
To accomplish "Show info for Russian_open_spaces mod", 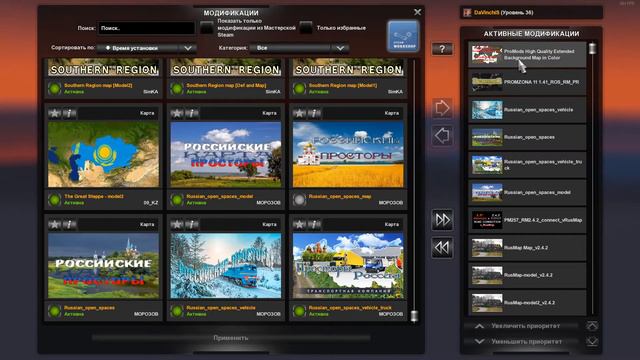I will 69,224.
